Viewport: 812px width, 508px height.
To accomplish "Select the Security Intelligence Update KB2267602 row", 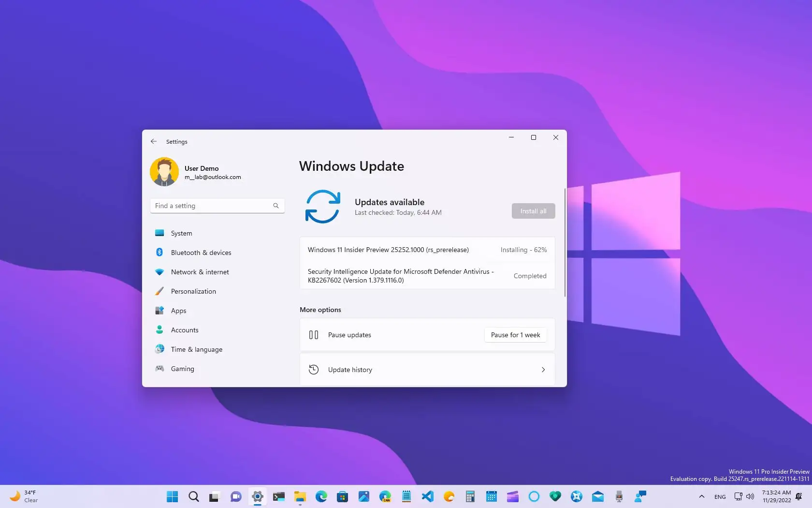I will [427, 276].
